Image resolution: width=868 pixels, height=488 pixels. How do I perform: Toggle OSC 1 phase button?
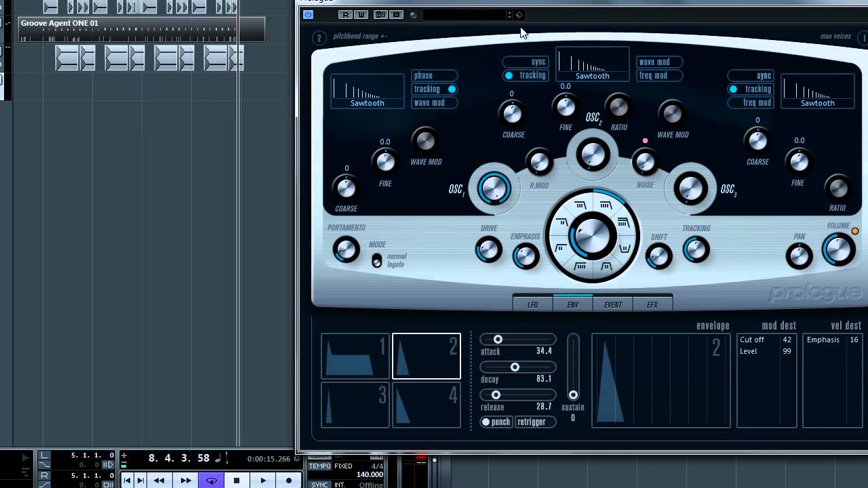click(x=434, y=75)
